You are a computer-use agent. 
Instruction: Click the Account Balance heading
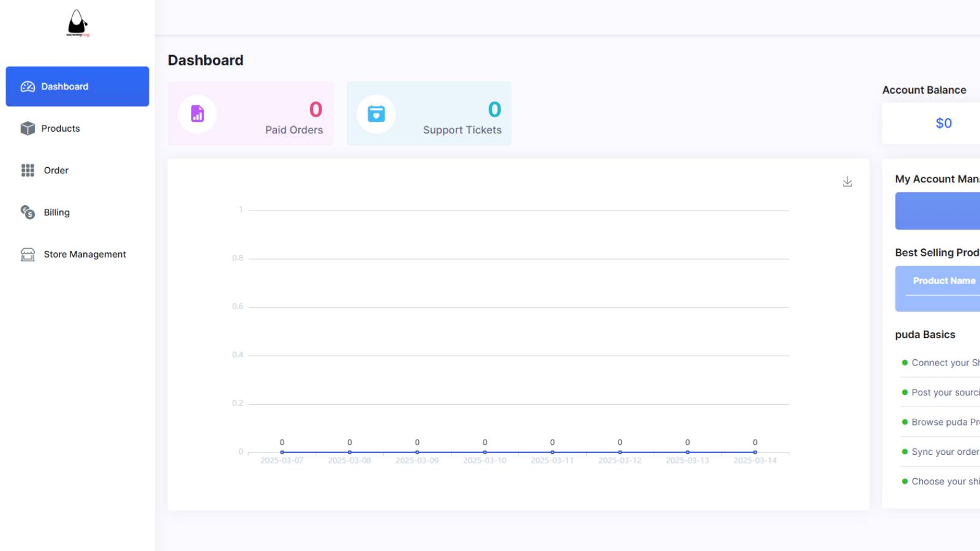(924, 90)
